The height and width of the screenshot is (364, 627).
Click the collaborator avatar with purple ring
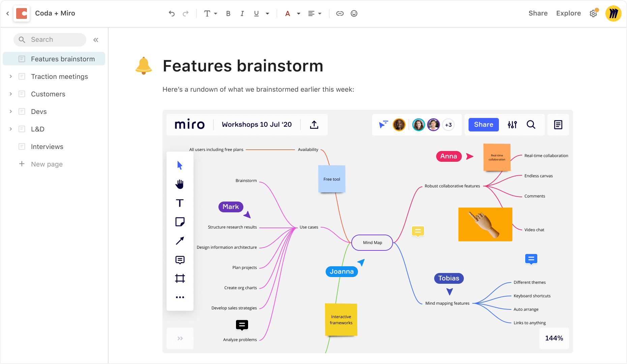pyautogui.click(x=434, y=125)
